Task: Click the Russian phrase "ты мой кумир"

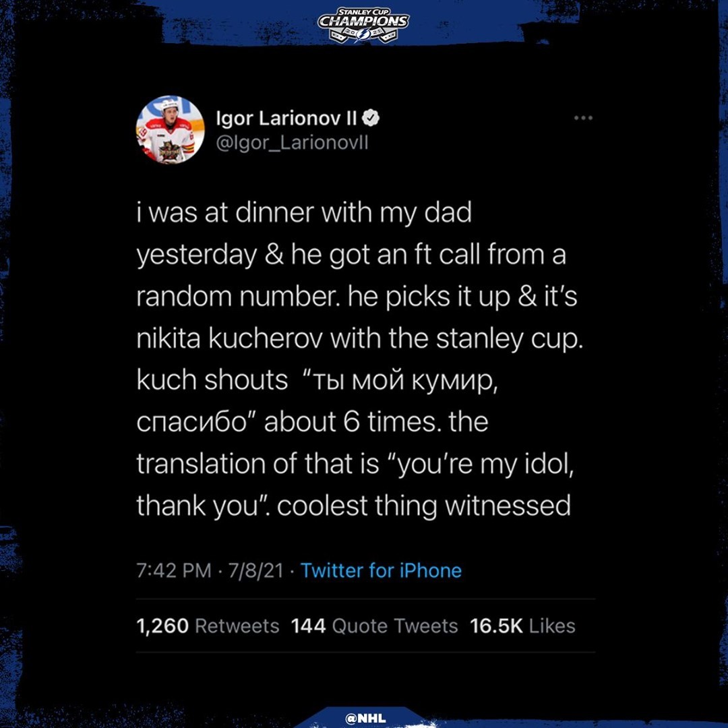Action: (x=403, y=380)
